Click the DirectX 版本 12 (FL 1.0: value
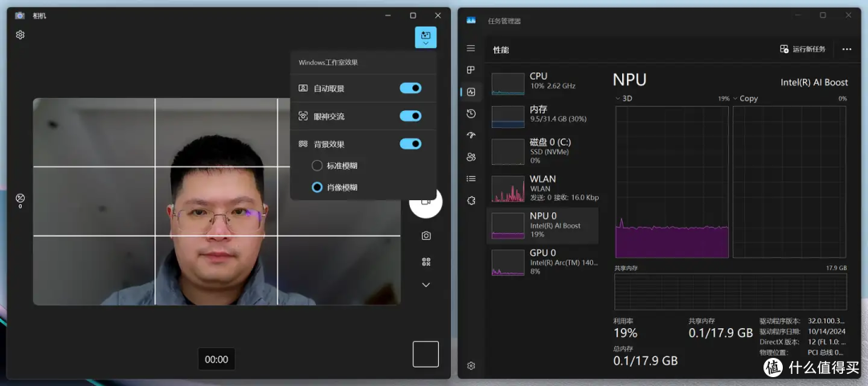The image size is (868, 386). tap(826, 342)
